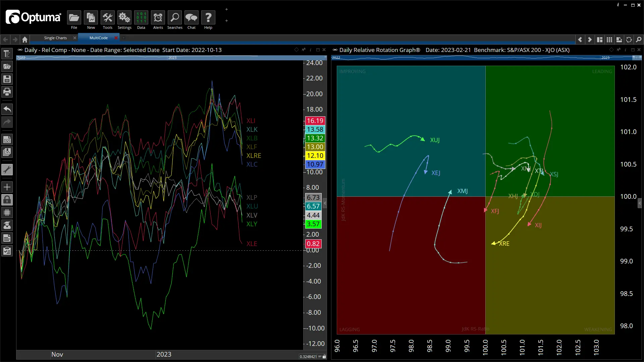Click the XMJ label on rotation graph
644x362 pixels.
pyautogui.click(x=463, y=191)
